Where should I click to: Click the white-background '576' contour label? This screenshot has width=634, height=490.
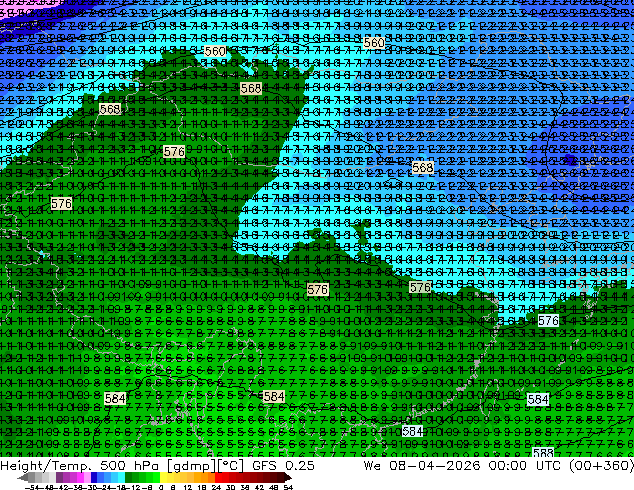click(548, 321)
